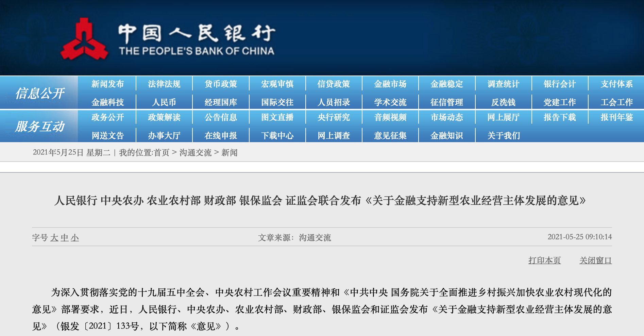Viewport: 644px width, 336px height.
Task: Click 关闭窗口 link
Action: click(596, 261)
